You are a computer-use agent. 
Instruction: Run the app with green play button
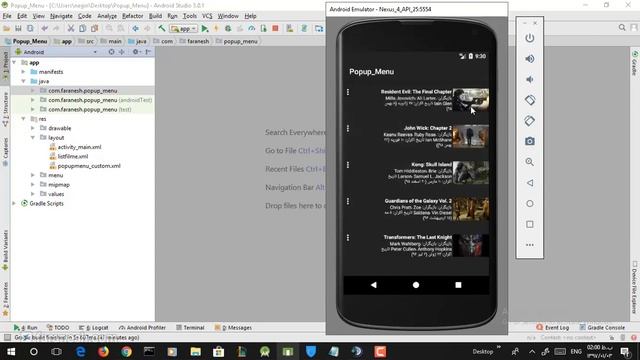205,29
